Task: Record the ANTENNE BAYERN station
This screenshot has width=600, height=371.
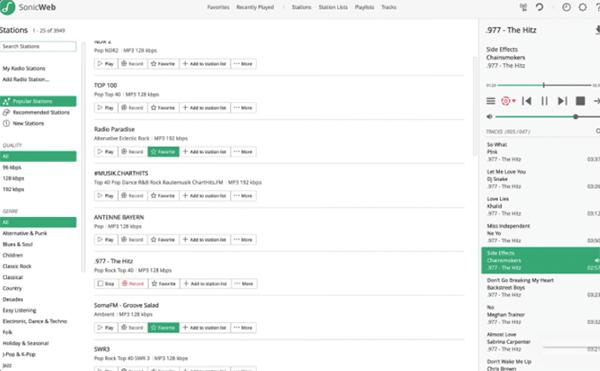Action: (x=132, y=240)
